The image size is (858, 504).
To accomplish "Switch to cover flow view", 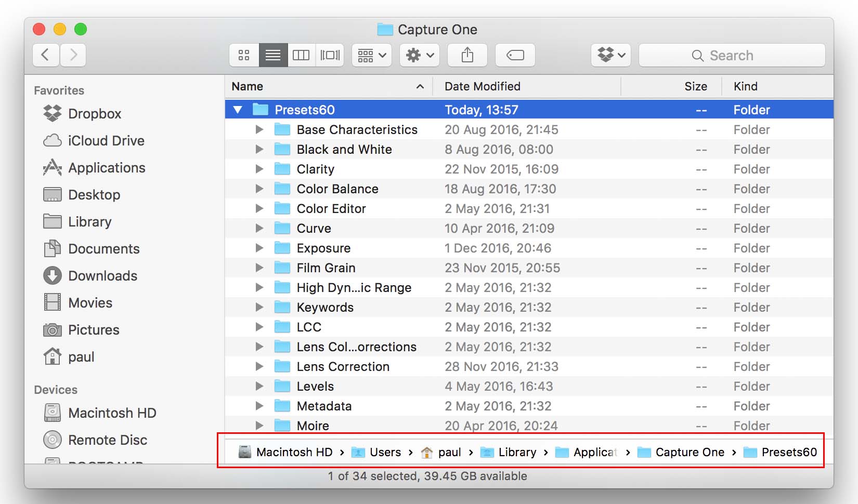I will 330,55.
